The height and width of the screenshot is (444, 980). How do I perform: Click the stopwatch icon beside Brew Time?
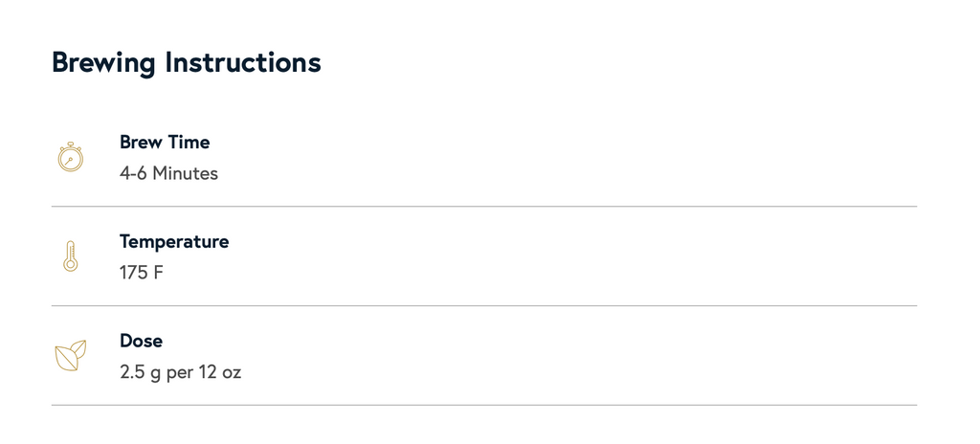(71, 157)
